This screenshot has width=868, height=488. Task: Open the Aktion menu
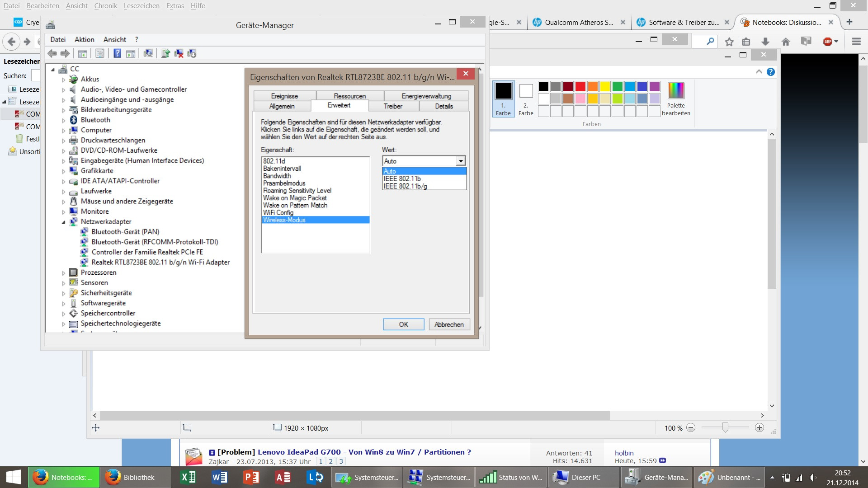(84, 39)
